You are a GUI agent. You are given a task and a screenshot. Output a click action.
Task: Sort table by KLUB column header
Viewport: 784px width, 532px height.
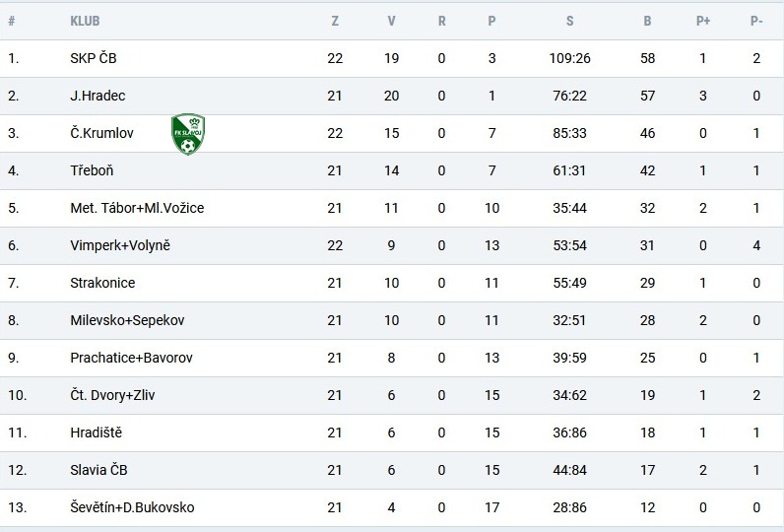tap(85, 21)
